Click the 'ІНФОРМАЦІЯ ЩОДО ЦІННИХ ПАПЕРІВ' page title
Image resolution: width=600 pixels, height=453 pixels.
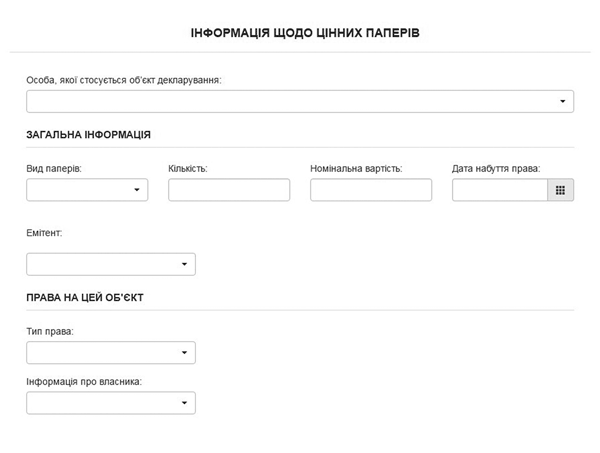[305, 33]
